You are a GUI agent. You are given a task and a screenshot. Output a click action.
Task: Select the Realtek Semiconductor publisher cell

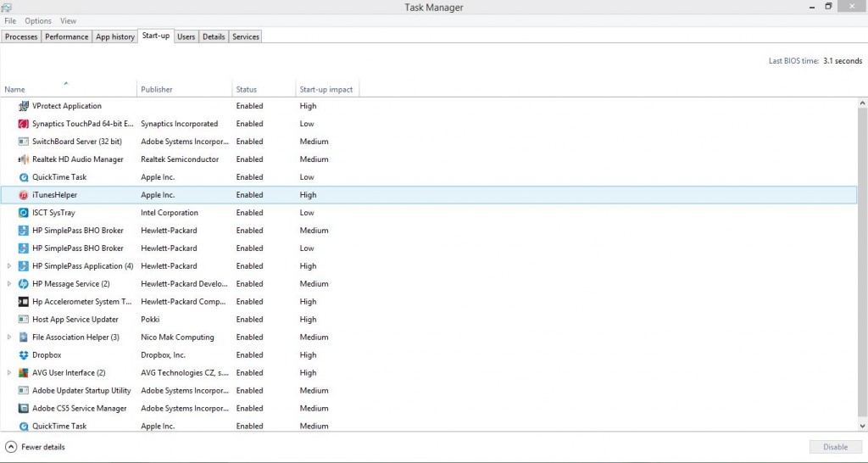180,159
